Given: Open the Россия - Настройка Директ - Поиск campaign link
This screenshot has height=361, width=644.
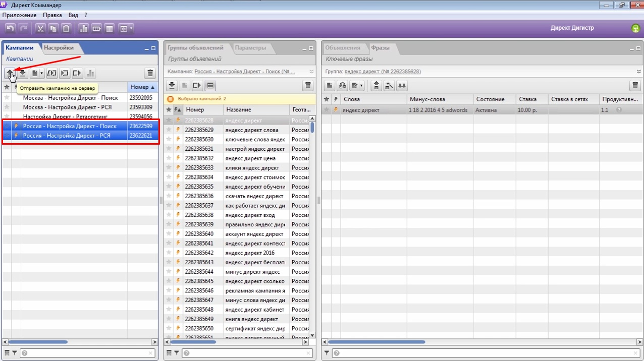Looking at the screenshot, I should [x=244, y=72].
